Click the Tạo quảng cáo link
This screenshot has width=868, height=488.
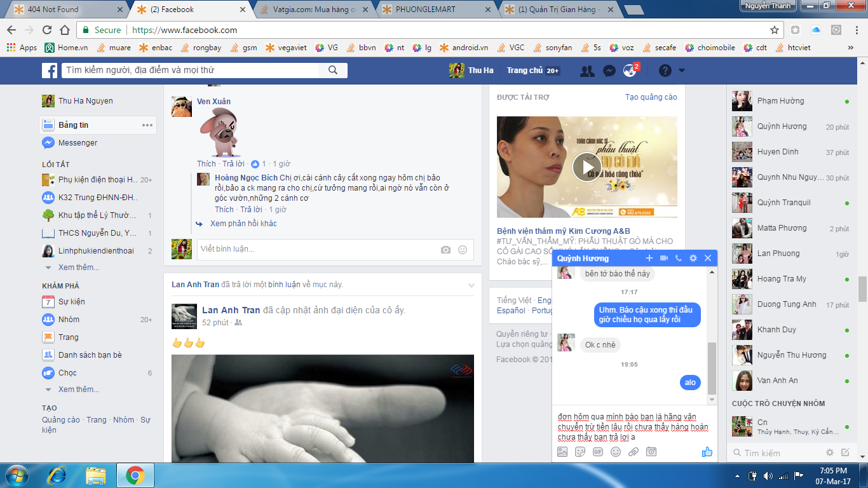coord(651,97)
